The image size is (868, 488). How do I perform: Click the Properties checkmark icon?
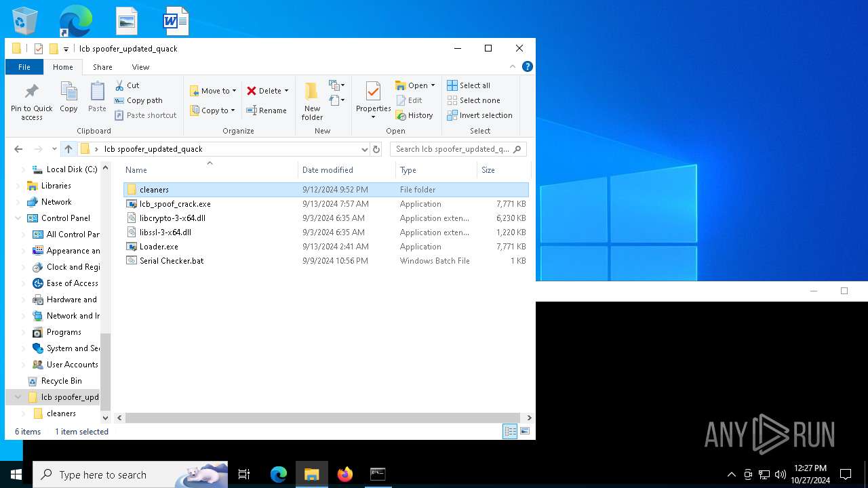click(373, 91)
